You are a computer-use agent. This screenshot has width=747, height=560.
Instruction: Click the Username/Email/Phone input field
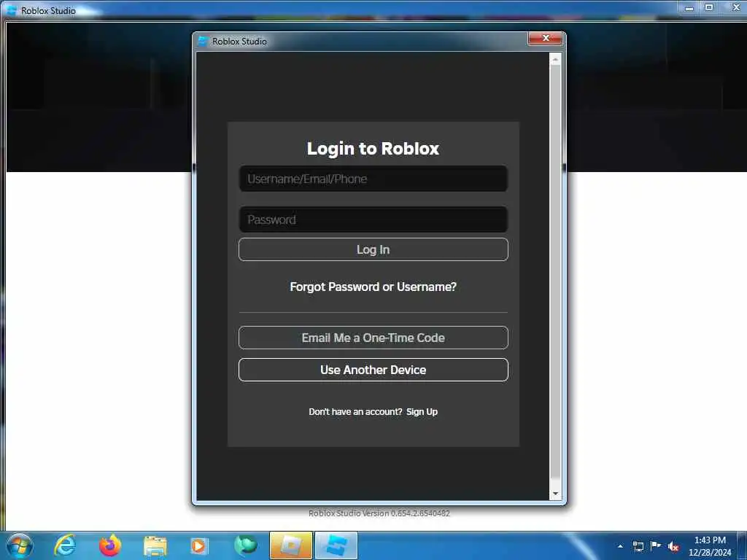click(373, 179)
